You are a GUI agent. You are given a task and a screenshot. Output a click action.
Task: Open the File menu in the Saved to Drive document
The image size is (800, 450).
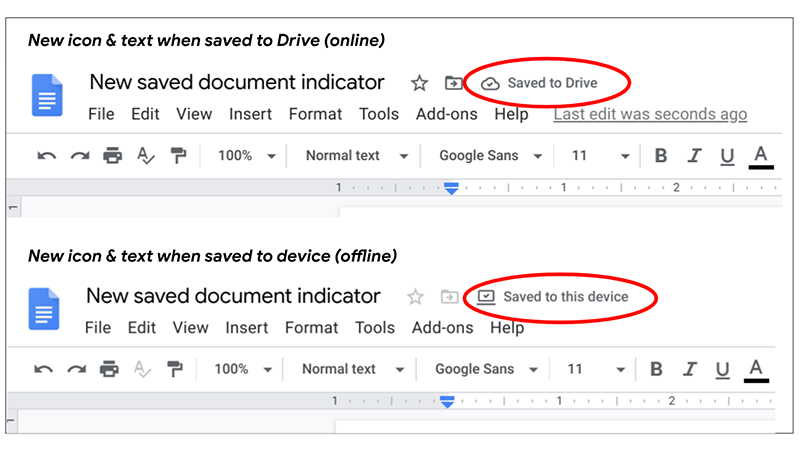point(101,114)
